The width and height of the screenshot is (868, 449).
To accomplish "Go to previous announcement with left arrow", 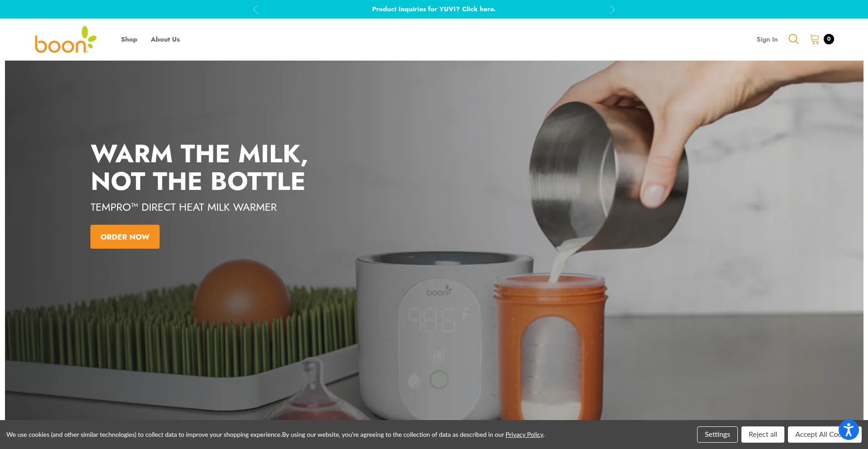I will click(x=255, y=9).
